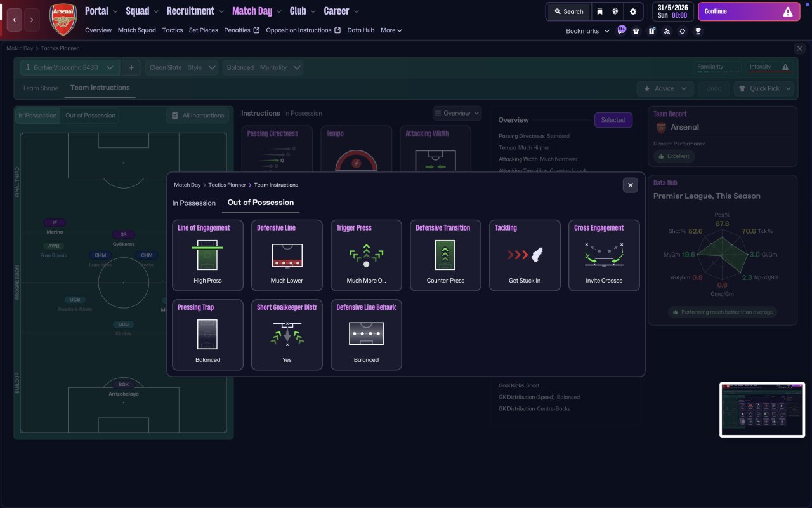Open the Overview view dropdown

457,113
